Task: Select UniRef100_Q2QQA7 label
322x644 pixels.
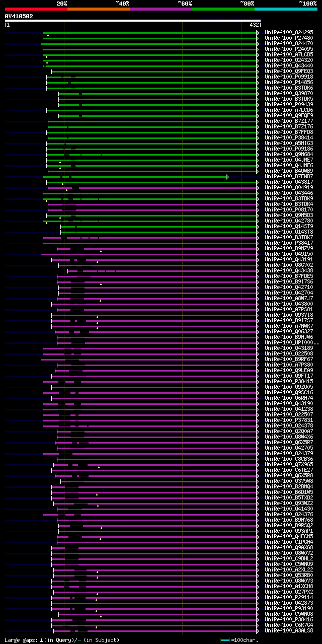Action: 288,431
